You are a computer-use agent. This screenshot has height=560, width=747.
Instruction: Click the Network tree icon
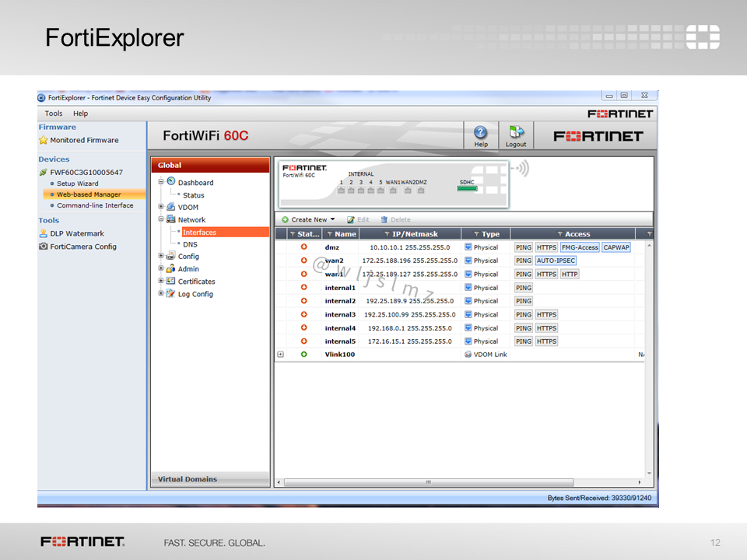point(171,219)
